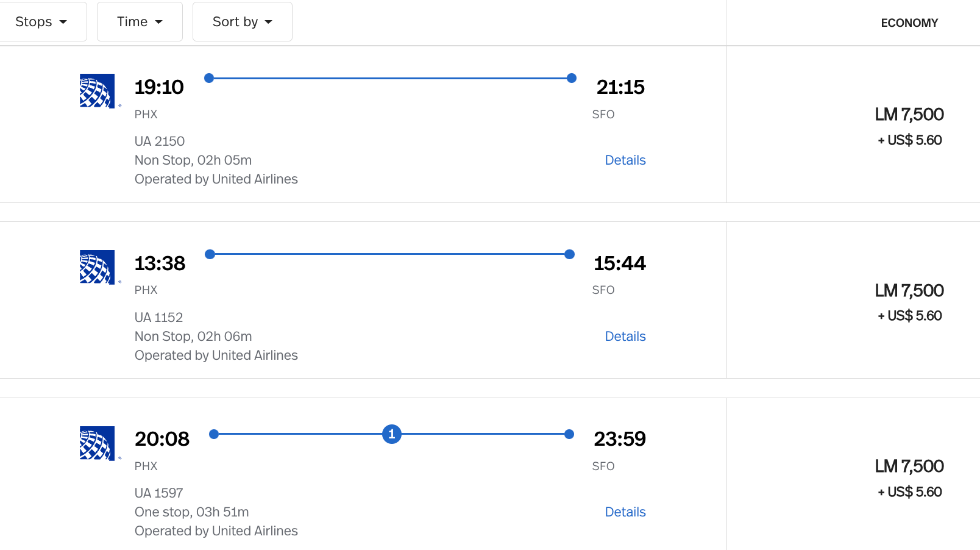Open Details for the UA 1597 flight
The width and height of the screenshot is (980, 550).
(625, 512)
